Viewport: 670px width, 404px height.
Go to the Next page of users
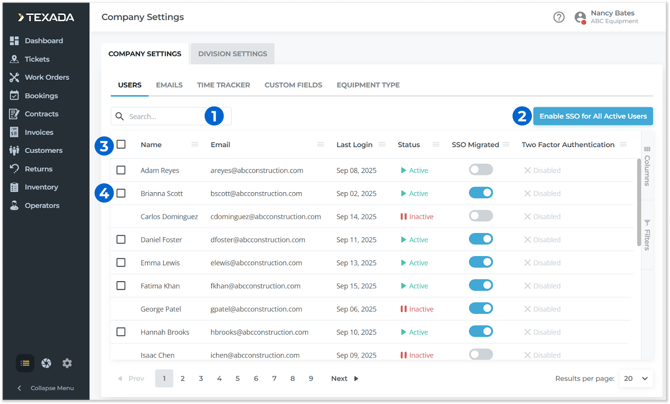(345, 379)
